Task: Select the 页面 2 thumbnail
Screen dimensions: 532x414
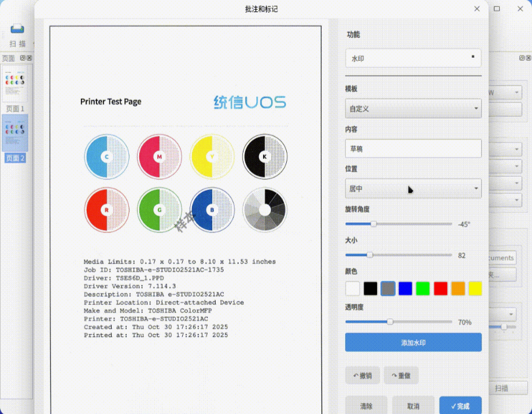Action: [x=15, y=132]
